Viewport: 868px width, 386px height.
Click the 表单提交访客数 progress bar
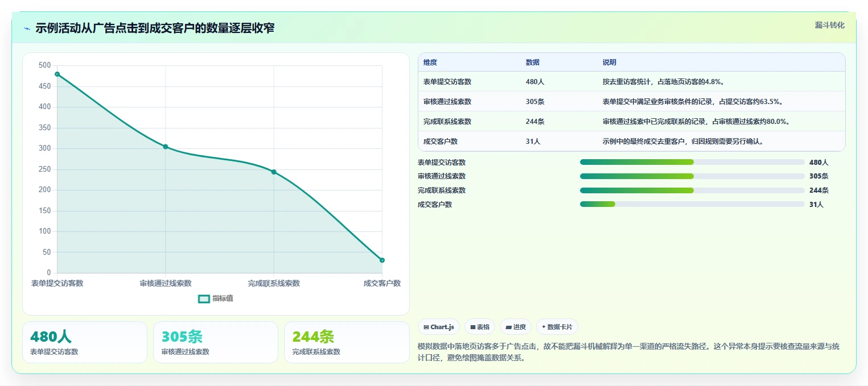coord(692,162)
